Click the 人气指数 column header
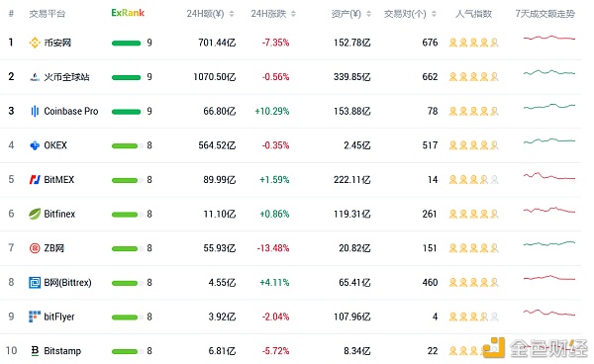Screen dimensions: 594x364 pos(473,14)
